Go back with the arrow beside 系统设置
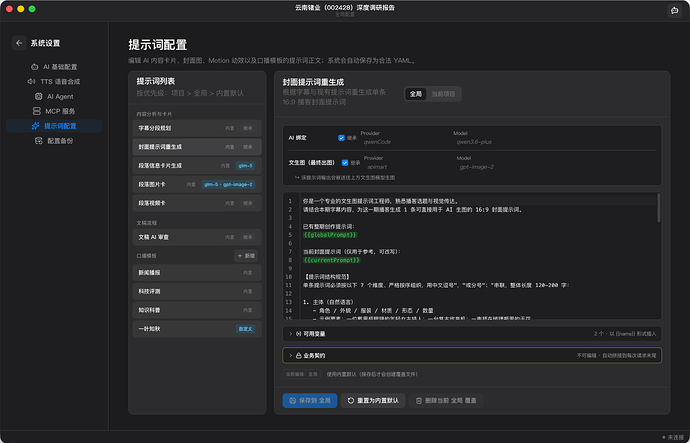The height and width of the screenshot is (443, 690). coord(19,43)
